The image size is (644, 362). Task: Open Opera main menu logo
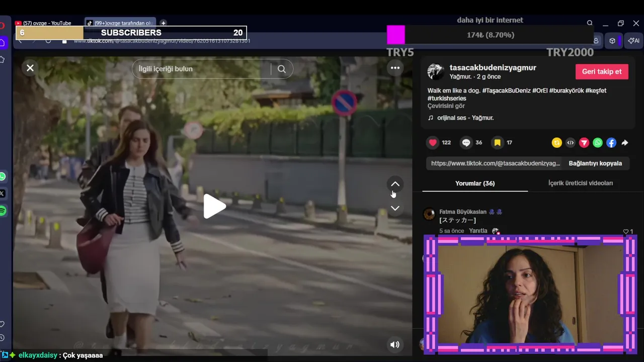pyautogui.click(x=2, y=25)
